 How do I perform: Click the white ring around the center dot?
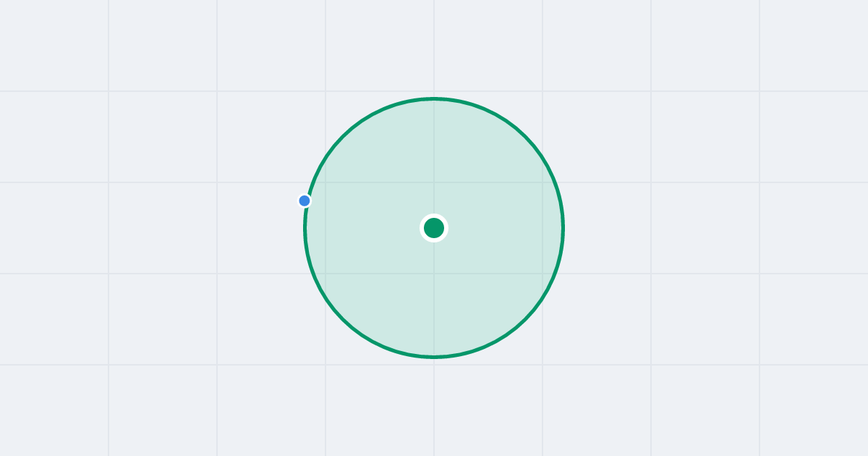point(434,215)
